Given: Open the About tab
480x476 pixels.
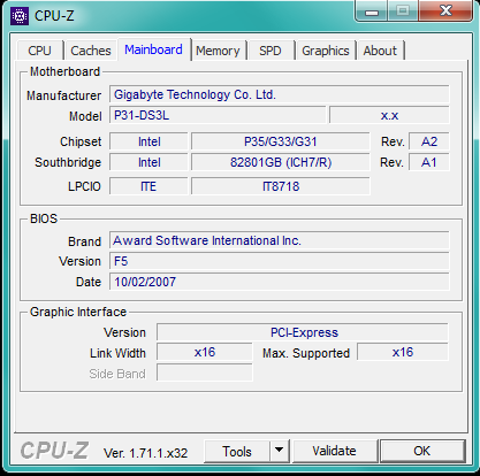Looking at the screenshot, I should [380, 51].
